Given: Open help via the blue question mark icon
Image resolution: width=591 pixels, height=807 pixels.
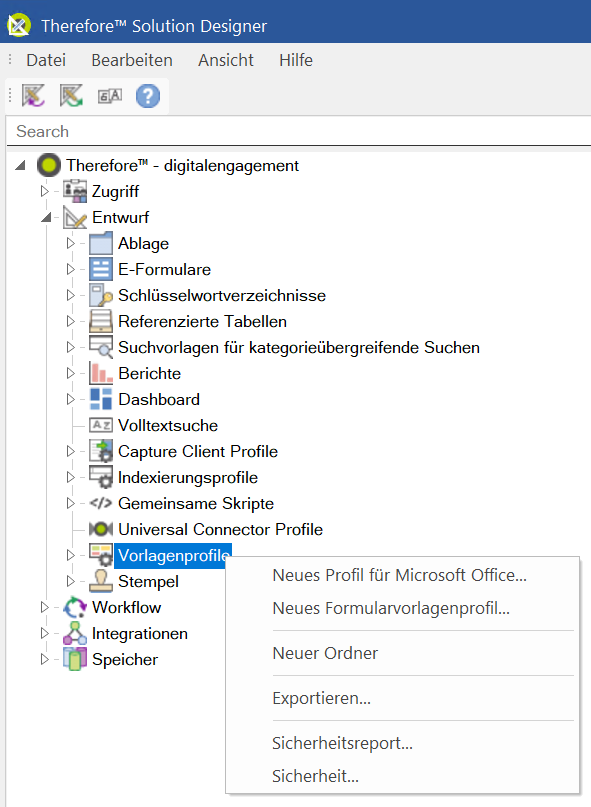Looking at the screenshot, I should 148,96.
